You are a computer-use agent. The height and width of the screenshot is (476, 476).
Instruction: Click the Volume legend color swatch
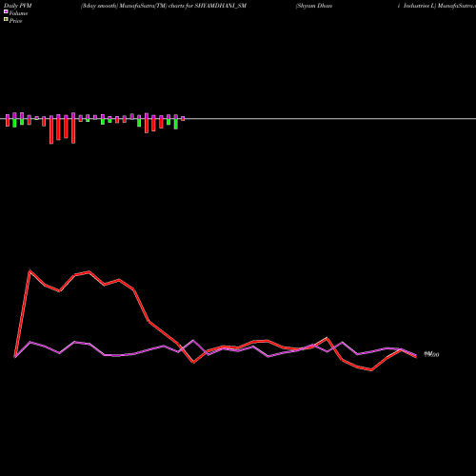(6, 11)
